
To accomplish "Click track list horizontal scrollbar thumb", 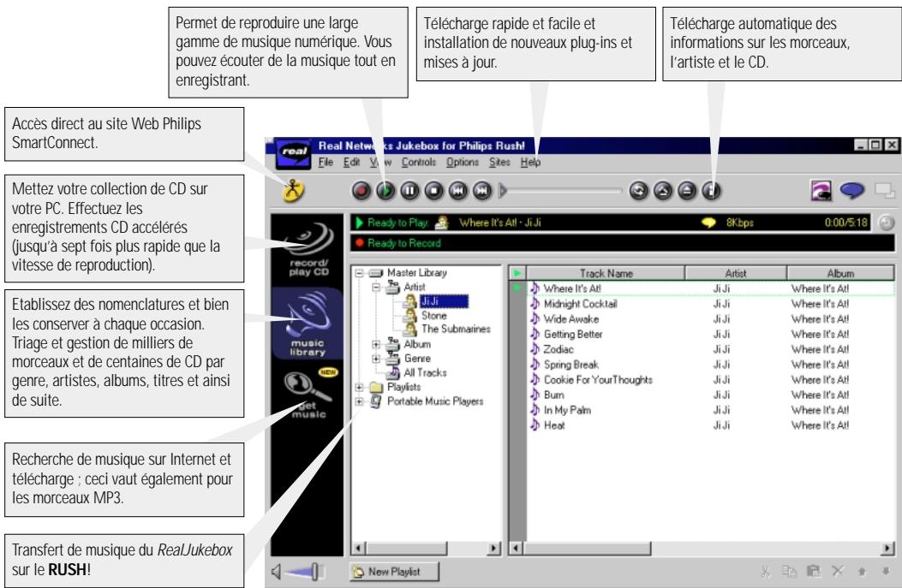I will tap(587, 549).
